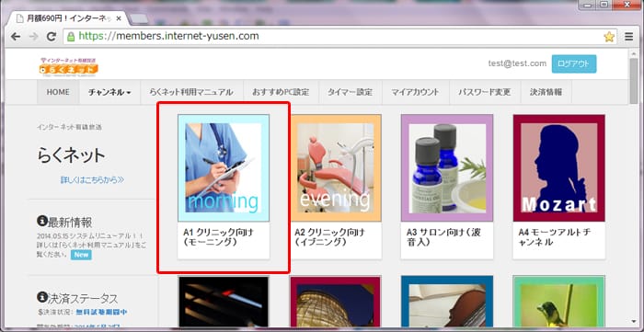
Task: Click the 最新情報 heading
Action: click(70, 222)
